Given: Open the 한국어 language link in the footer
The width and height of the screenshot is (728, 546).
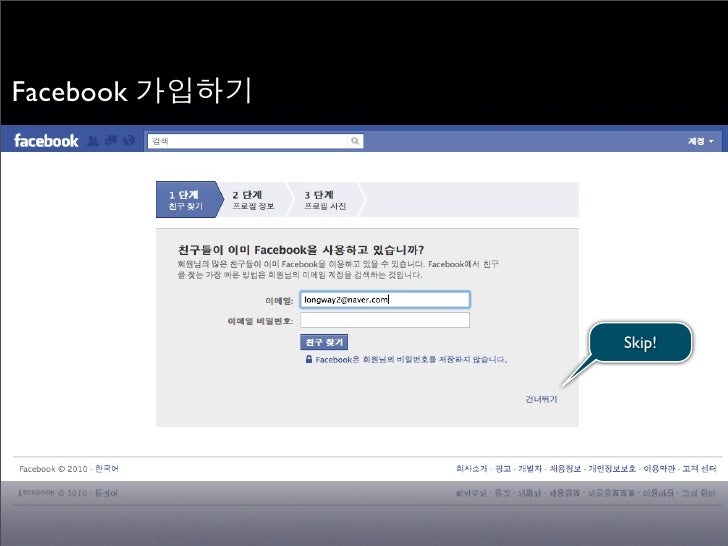Looking at the screenshot, I should point(107,468).
